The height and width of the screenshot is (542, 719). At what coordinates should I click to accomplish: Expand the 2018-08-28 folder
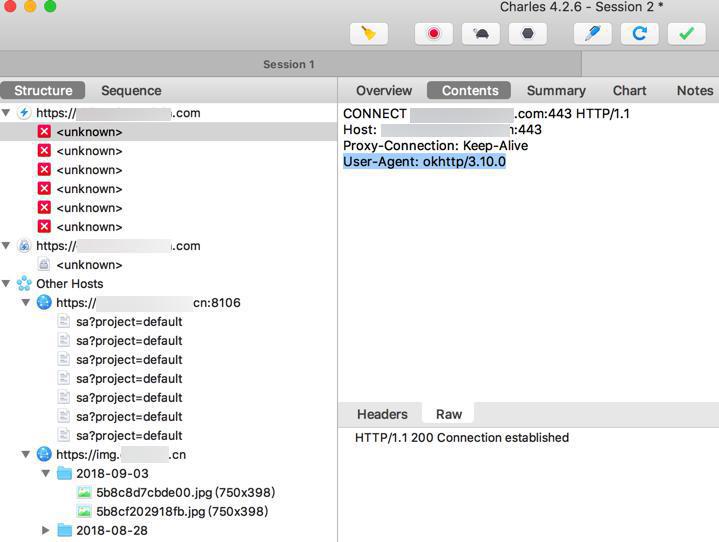45,531
